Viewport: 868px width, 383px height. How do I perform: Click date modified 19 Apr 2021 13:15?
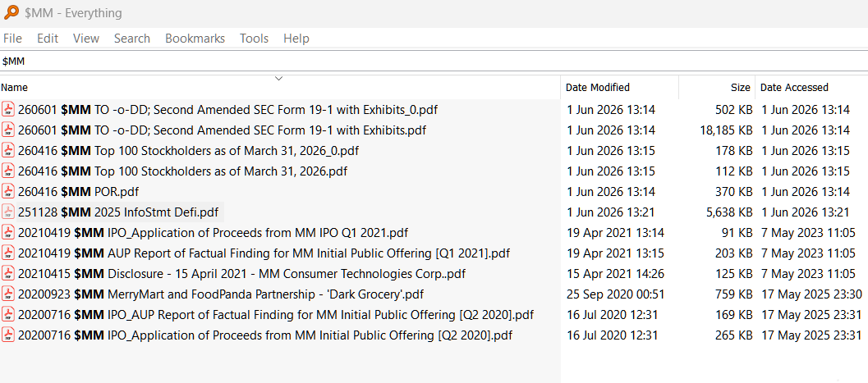[616, 253]
